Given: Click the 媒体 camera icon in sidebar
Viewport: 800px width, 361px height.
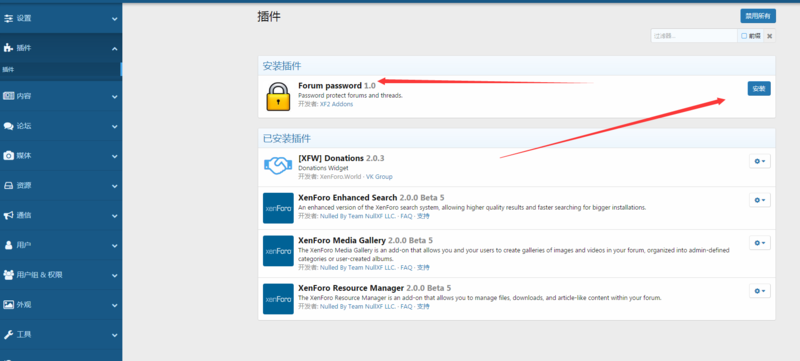Looking at the screenshot, I should click(8, 156).
